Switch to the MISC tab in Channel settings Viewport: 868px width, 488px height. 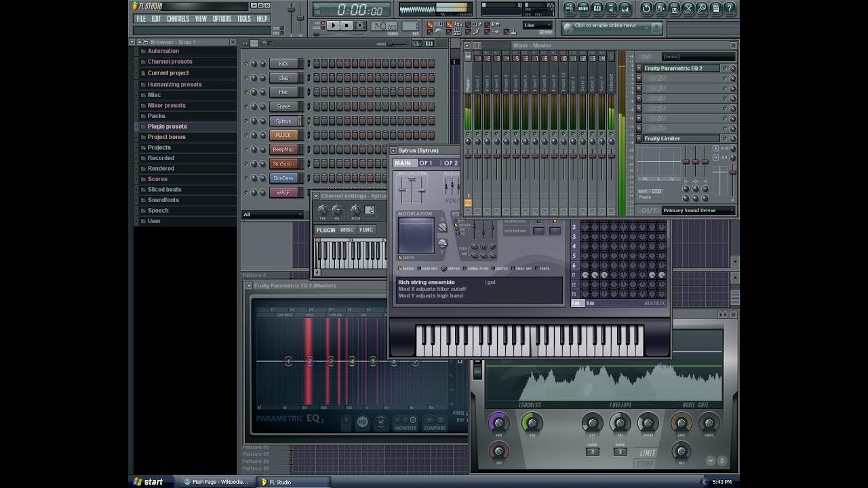pos(347,230)
